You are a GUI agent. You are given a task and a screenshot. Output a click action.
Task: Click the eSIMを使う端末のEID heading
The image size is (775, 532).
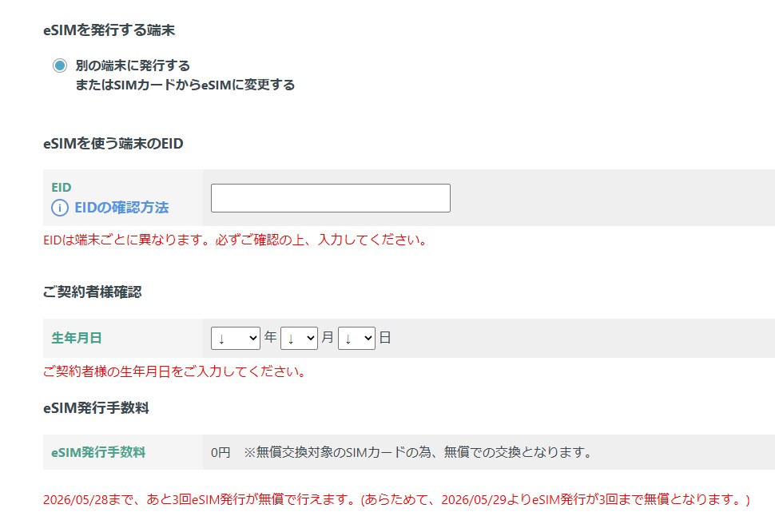click(113, 144)
